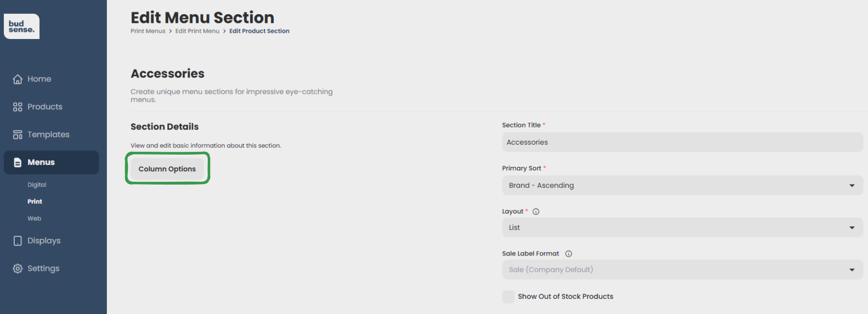Viewport: 868px width, 314px height.
Task: Click the Settings gear icon
Action: coord(18,269)
